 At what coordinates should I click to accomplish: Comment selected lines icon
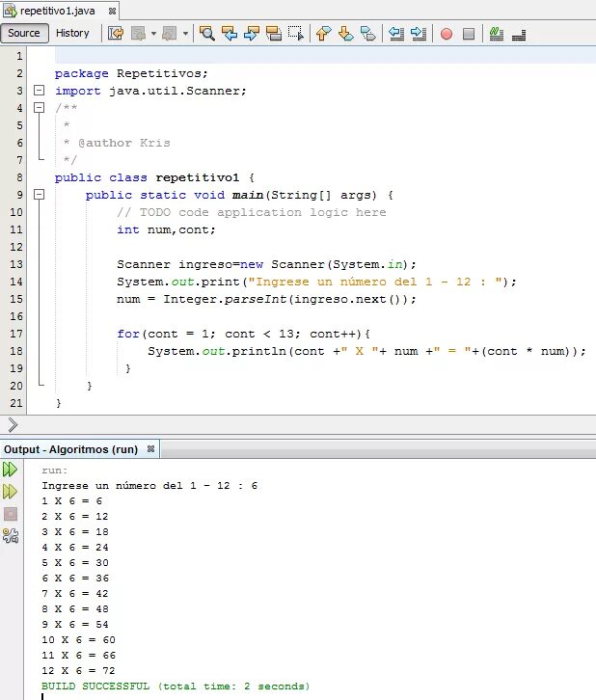click(496, 34)
